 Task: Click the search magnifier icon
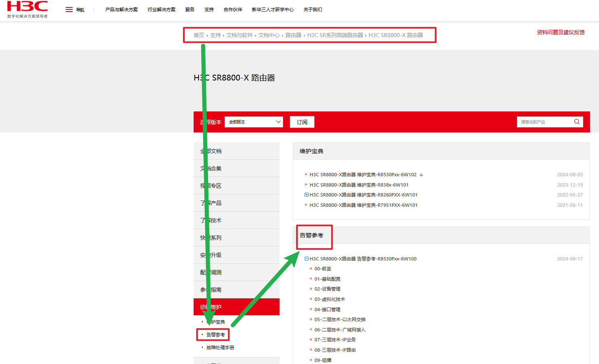tap(577, 122)
